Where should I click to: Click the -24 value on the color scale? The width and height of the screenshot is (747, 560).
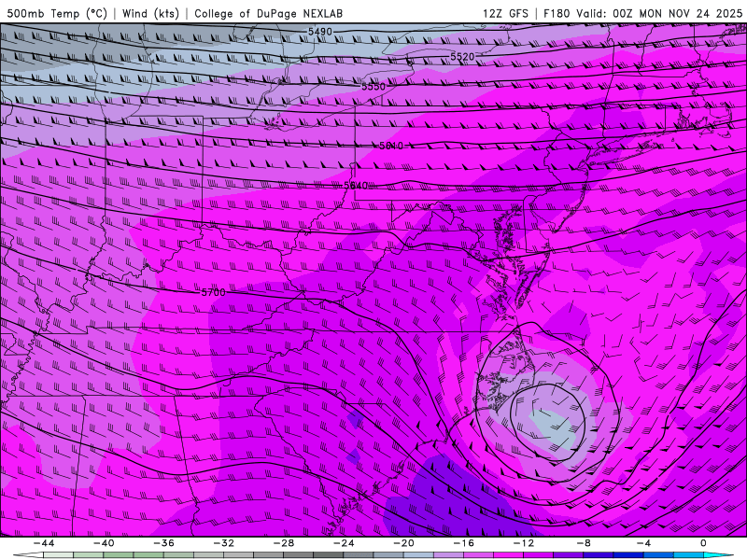tap(344, 543)
